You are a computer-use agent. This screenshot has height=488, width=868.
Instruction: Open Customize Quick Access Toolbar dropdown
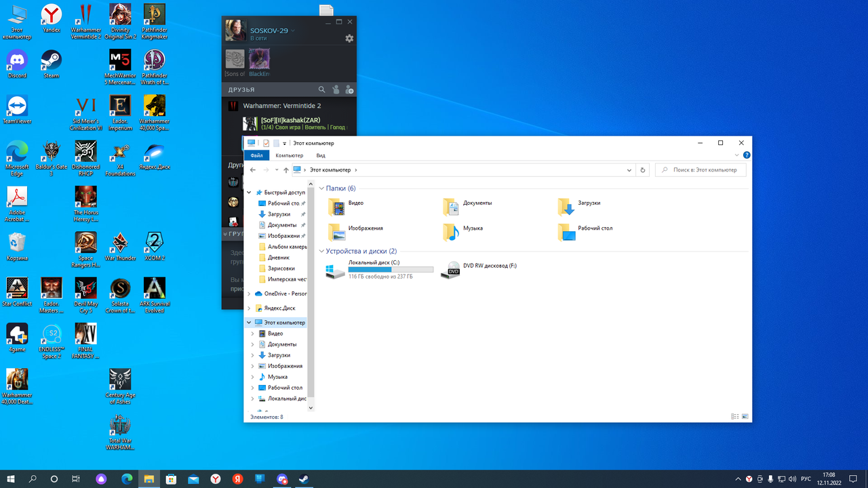tap(285, 143)
